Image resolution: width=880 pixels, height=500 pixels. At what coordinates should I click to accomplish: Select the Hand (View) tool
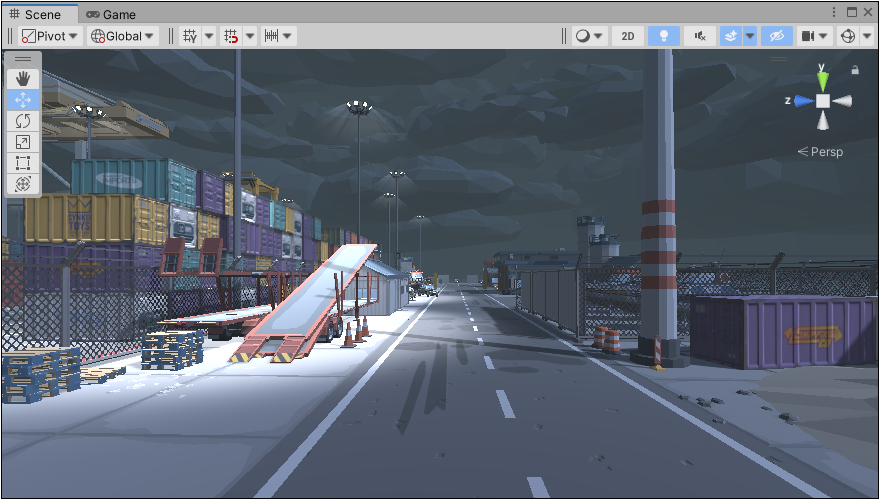pyautogui.click(x=24, y=79)
